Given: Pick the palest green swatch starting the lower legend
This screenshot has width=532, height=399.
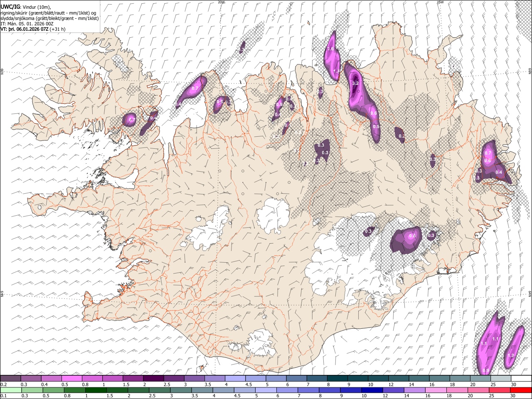Looking at the screenshot, I should pos(10,390).
